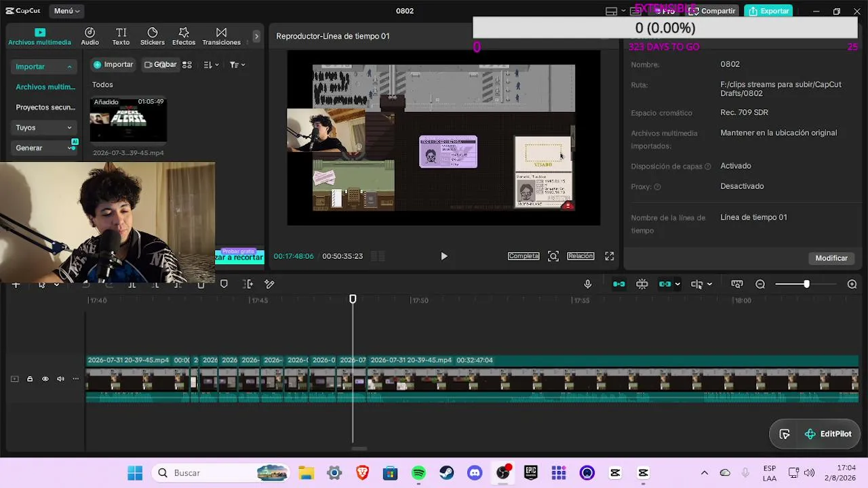The height and width of the screenshot is (488, 868).
Task: Click the green Importar button
Action: (x=113, y=64)
